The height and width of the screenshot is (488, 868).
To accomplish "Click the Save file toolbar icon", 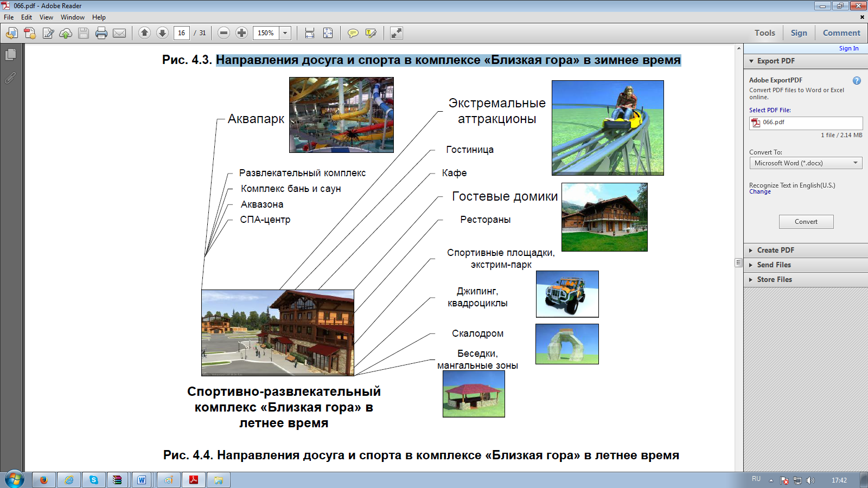I will click(84, 33).
